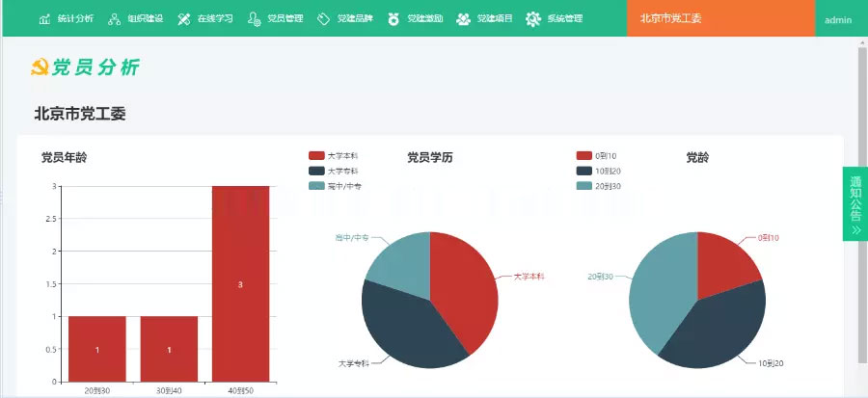Click the 系统管理 gear icon
Screen dimensions: 868x398
[533, 19]
